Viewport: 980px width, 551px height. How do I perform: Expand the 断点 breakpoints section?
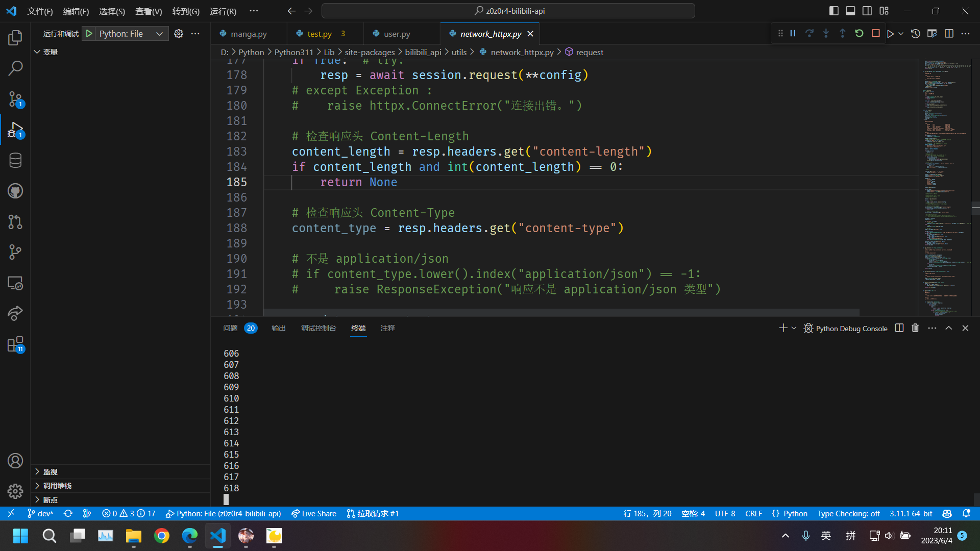[50, 499]
